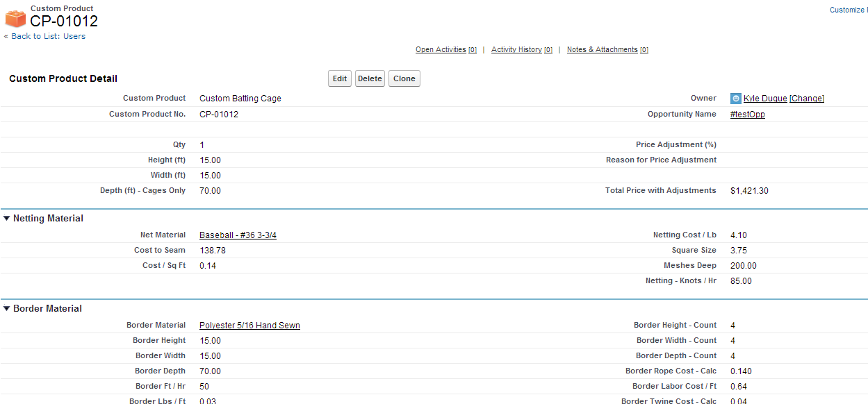Go back to the Users list
Viewport: 868px width, 404px height.
click(x=49, y=36)
